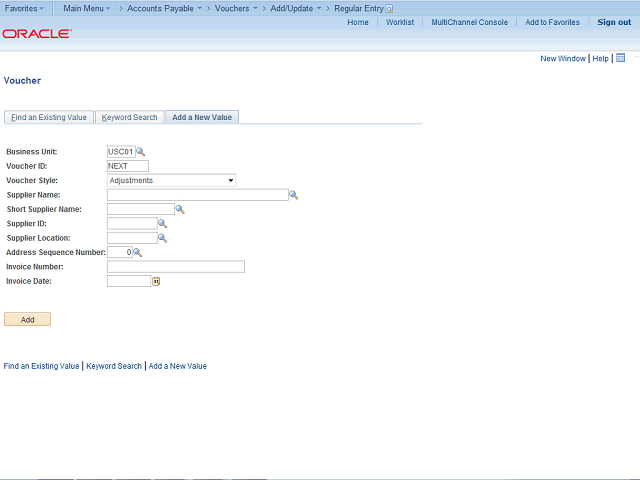
Task: Open Short Supplier Name lookup magnifier
Action: pyautogui.click(x=180, y=209)
